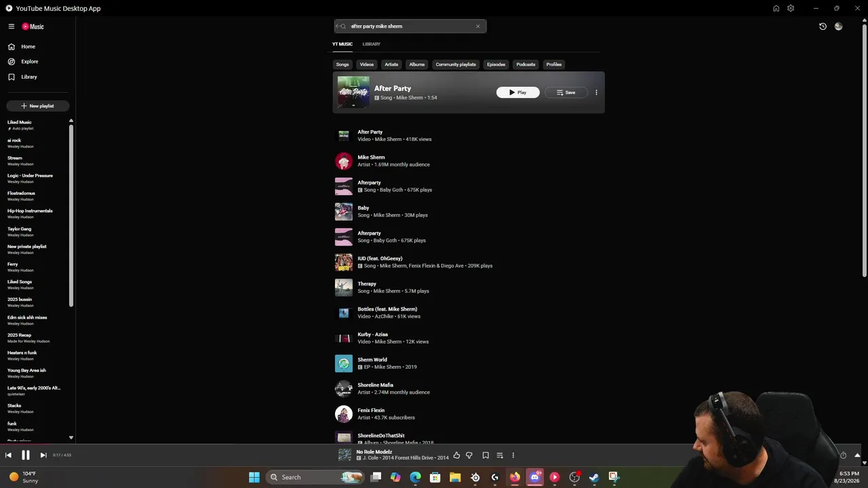Click the main page vertical scrollbar
The image size is (868, 488).
864,149
